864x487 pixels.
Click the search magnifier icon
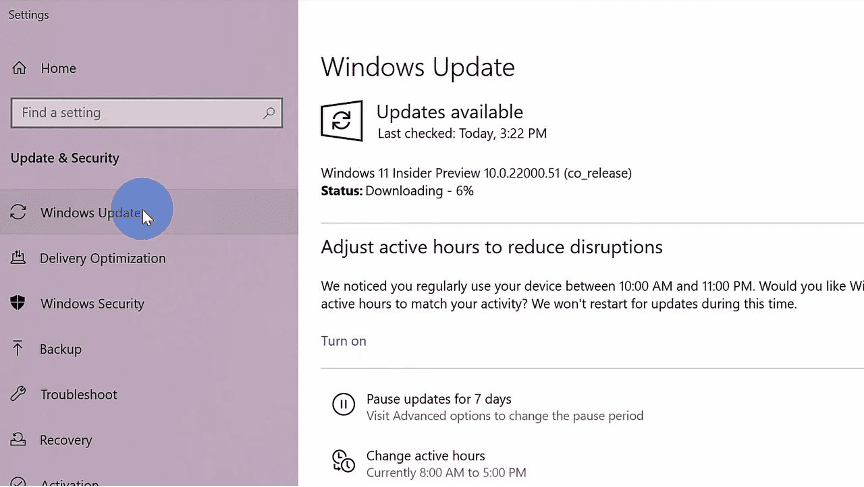pyautogui.click(x=269, y=113)
